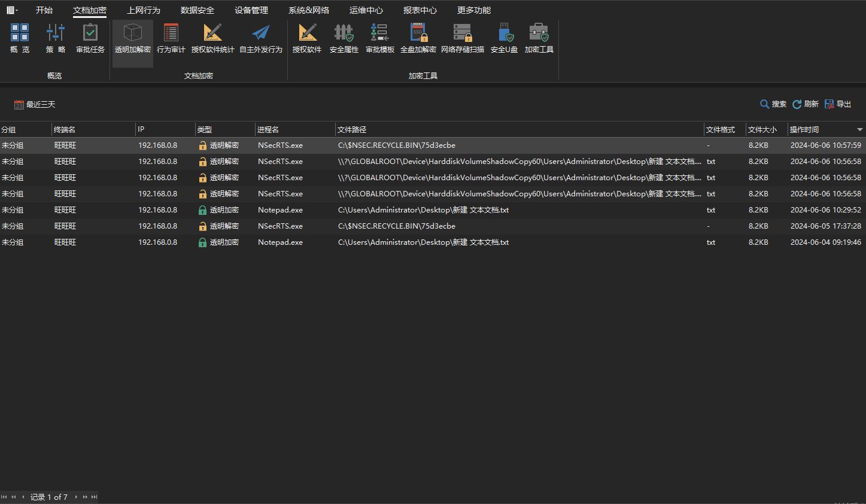Open 加密工具 encryption toolbox
The height and width of the screenshot is (504, 866).
pyautogui.click(x=539, y=38)
